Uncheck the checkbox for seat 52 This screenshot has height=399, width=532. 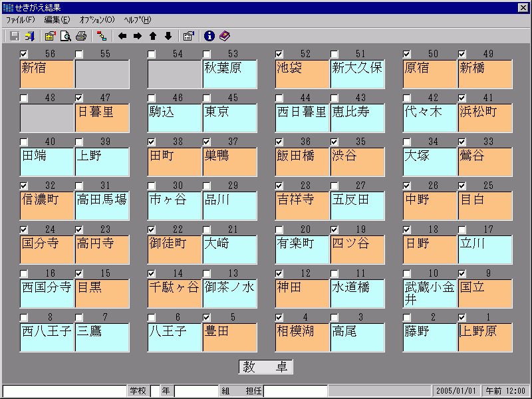pyautogui.click(x=279, y=54)
